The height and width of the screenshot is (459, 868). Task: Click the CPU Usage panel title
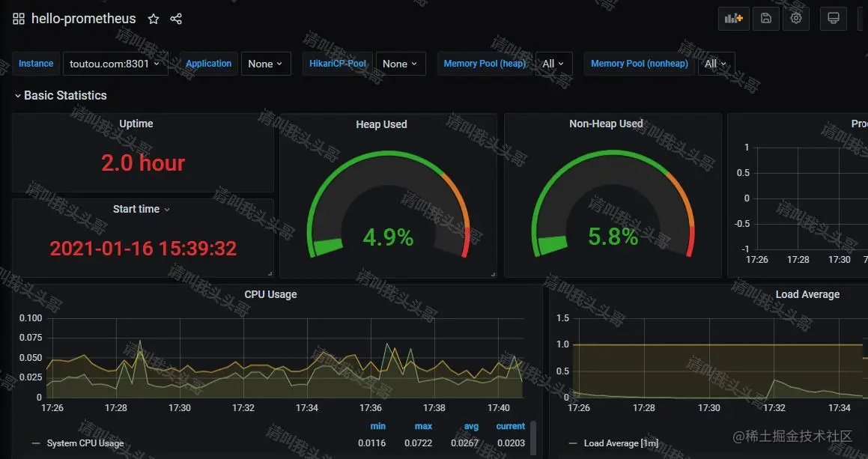click(x=270, y=294)
